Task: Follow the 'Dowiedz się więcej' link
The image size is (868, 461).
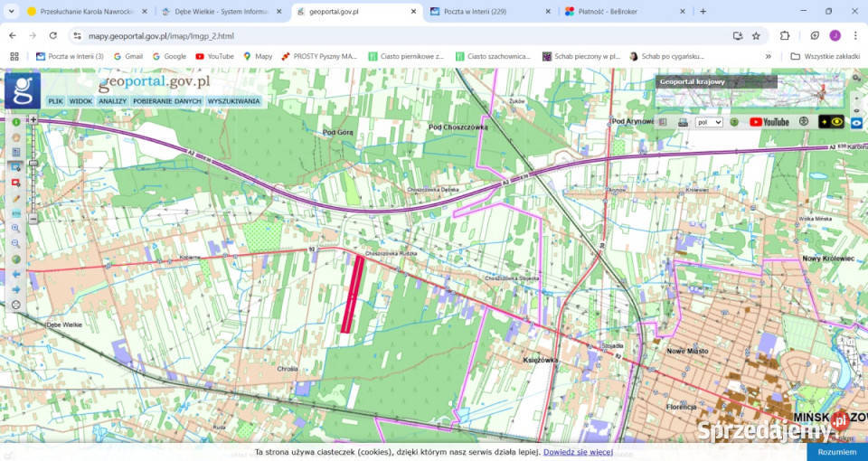Action: [578, 451]
